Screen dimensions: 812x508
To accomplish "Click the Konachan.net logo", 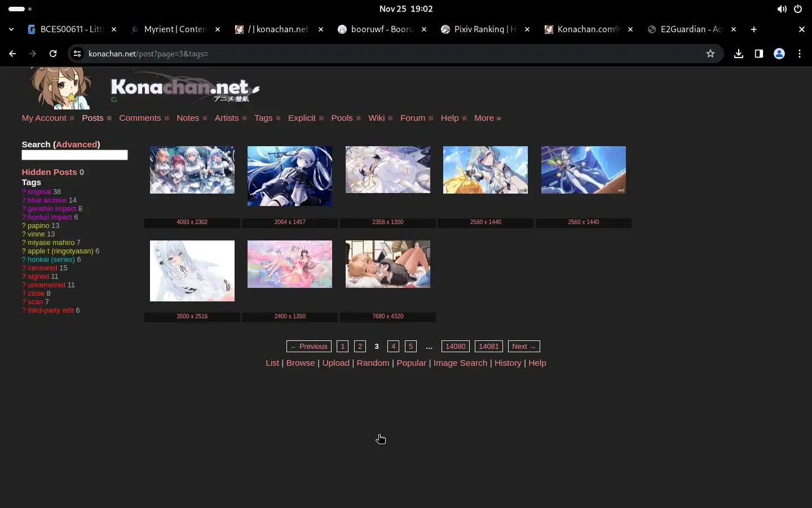I will pyautogui.click(x=185, y=89).
